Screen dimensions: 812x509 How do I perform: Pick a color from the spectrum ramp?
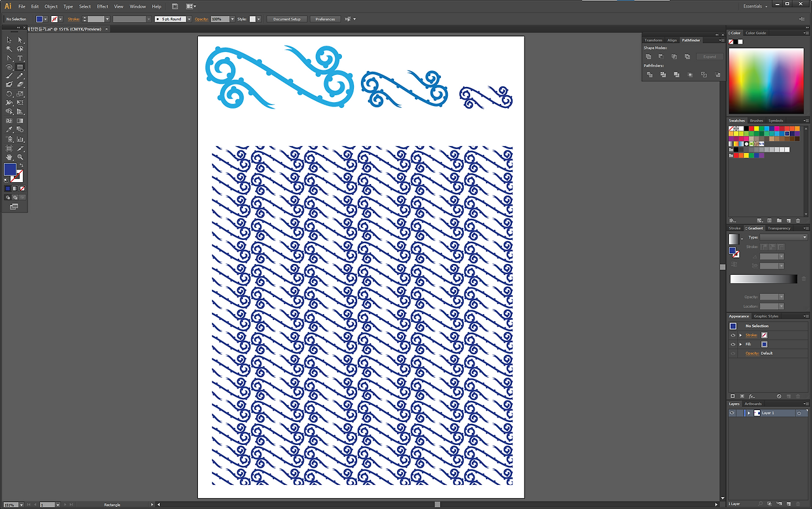768,81
